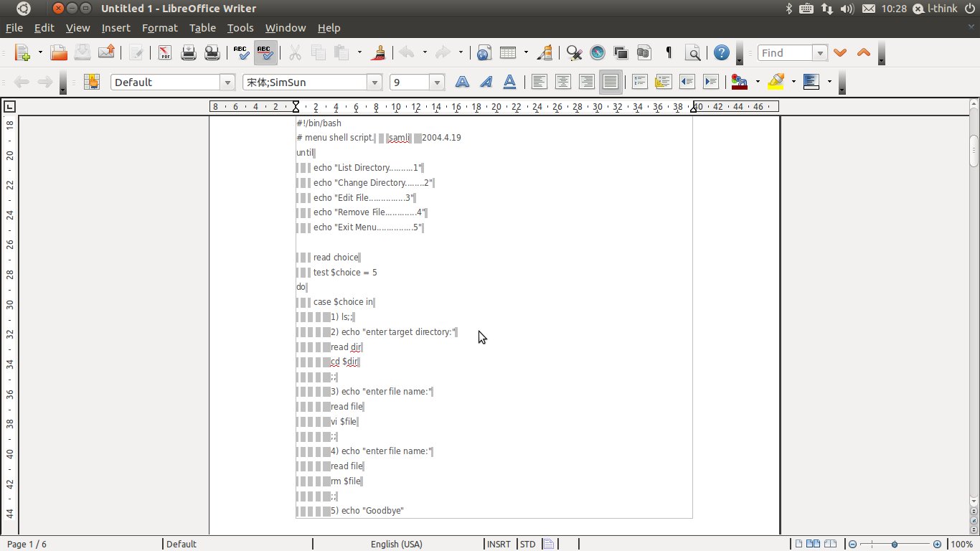Toggle bulleted list

point(663,82)
